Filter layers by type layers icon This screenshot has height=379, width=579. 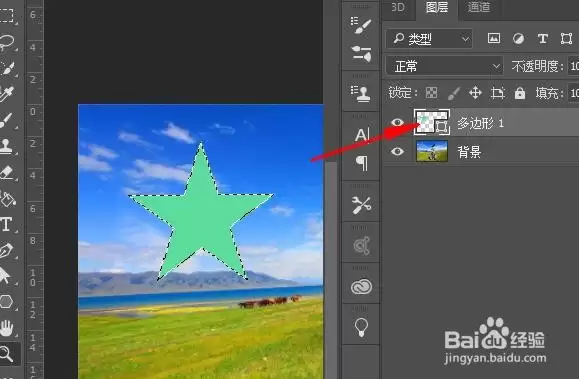(542, 38)
